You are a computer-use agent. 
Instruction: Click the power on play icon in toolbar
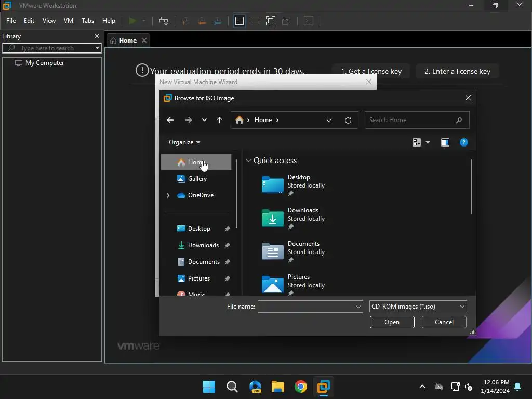point(132,21)
